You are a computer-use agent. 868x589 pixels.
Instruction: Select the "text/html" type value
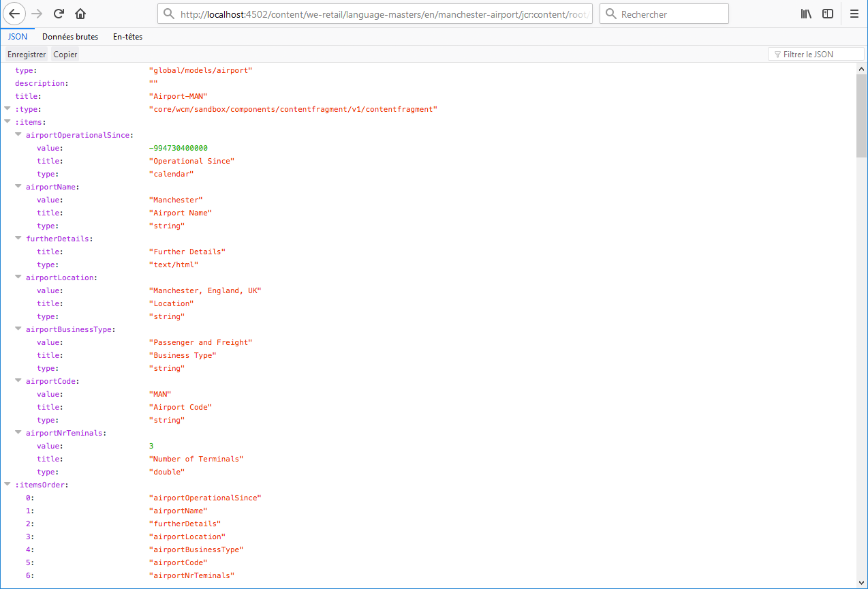click(x=173, y=265)
